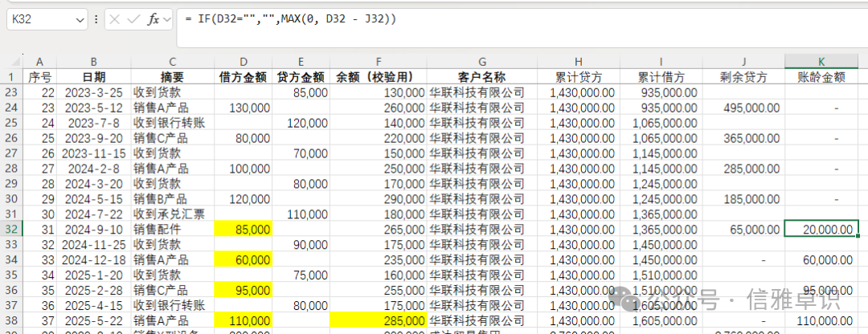Screen dimensions: 868x334
Task: Click the header cell 日期
Action: [x=93, y=76]
